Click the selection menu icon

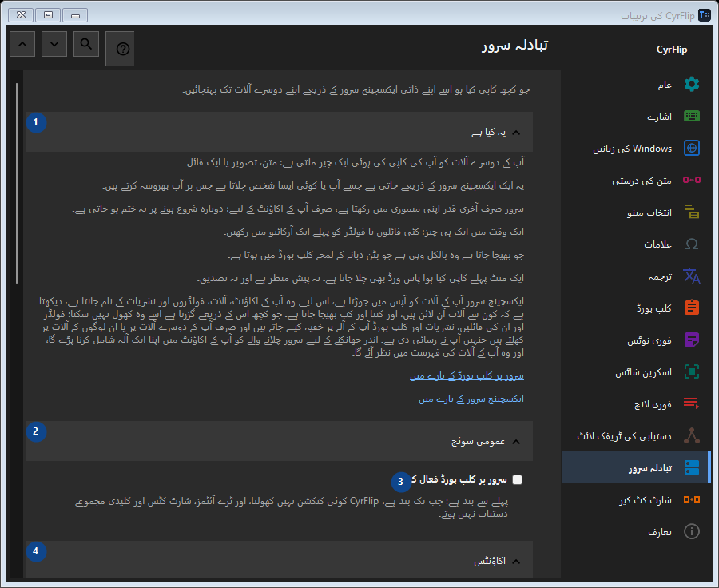coord(692,212)
